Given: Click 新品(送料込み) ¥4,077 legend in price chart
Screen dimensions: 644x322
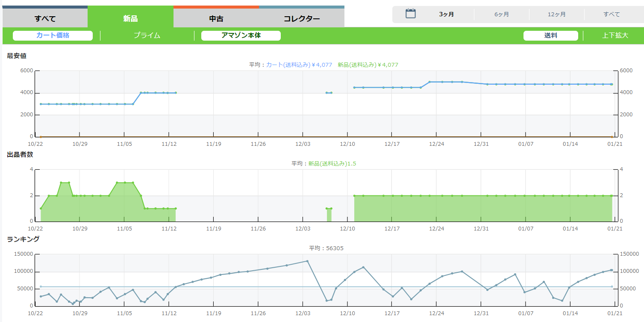Looking at the screenshot, I should pos(368,65).
